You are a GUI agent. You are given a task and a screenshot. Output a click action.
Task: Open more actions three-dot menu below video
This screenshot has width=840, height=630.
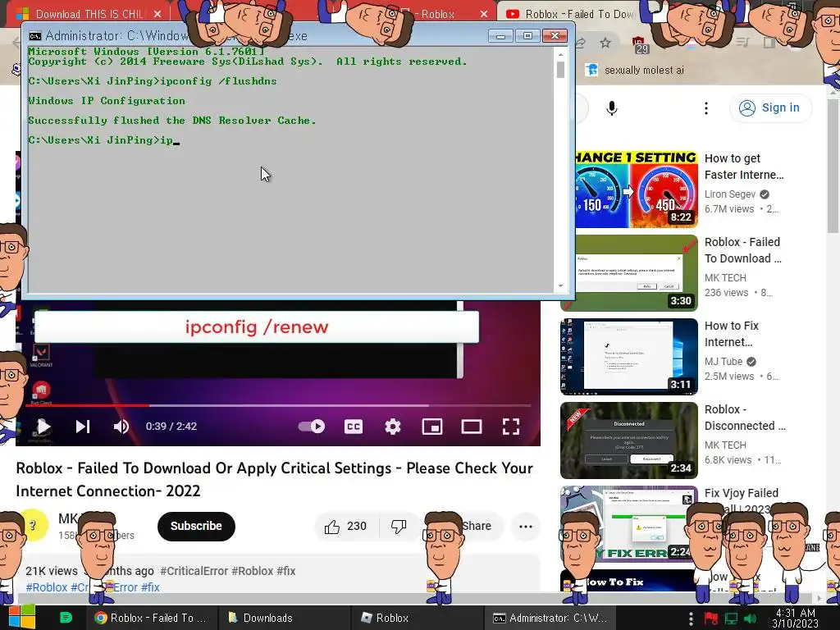pos(526,527)
